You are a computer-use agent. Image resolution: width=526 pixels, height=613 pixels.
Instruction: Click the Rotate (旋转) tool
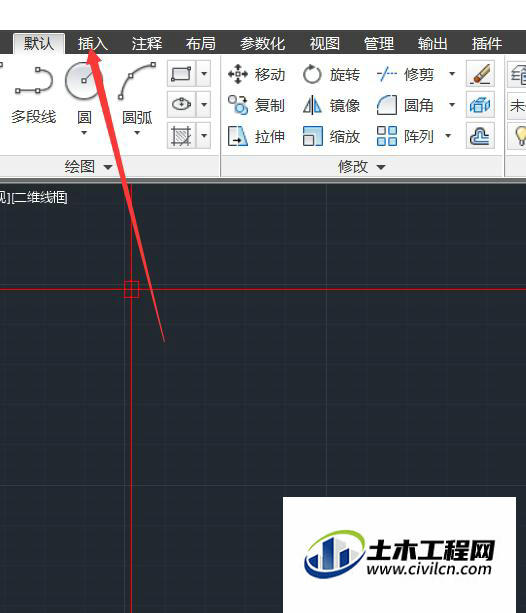pos(331,74)
